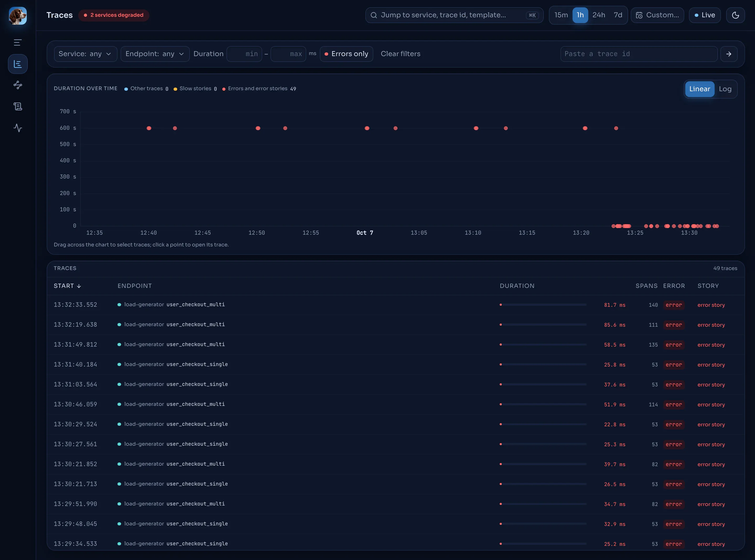Image resolution: width=755 pixels, height=560 pixels.
Task: Open the activity pulse sidebar icon
Action: (18, 128)
